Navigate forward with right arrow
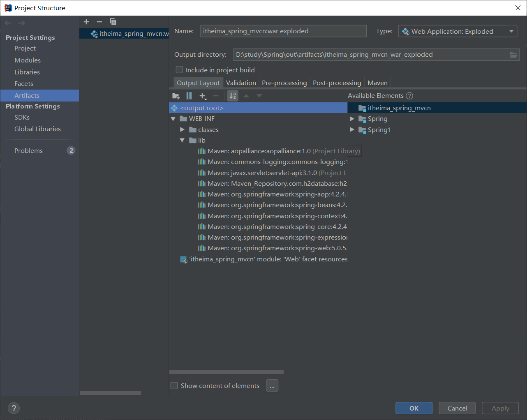Viewport: 527px width, 420px height. [x=21, y=23]
